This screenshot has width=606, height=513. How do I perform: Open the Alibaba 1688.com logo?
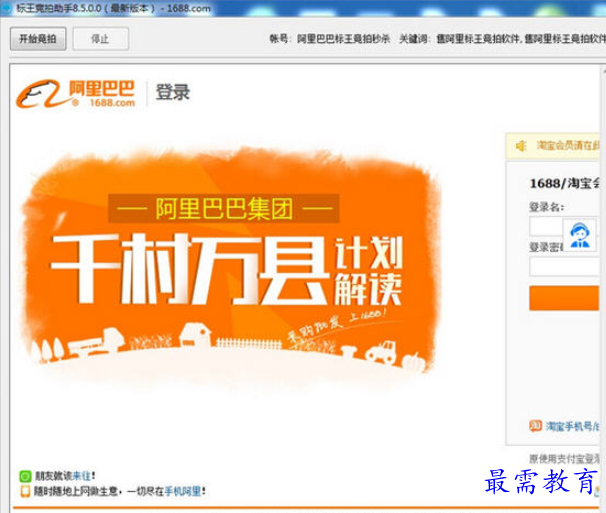coord(75,94)
